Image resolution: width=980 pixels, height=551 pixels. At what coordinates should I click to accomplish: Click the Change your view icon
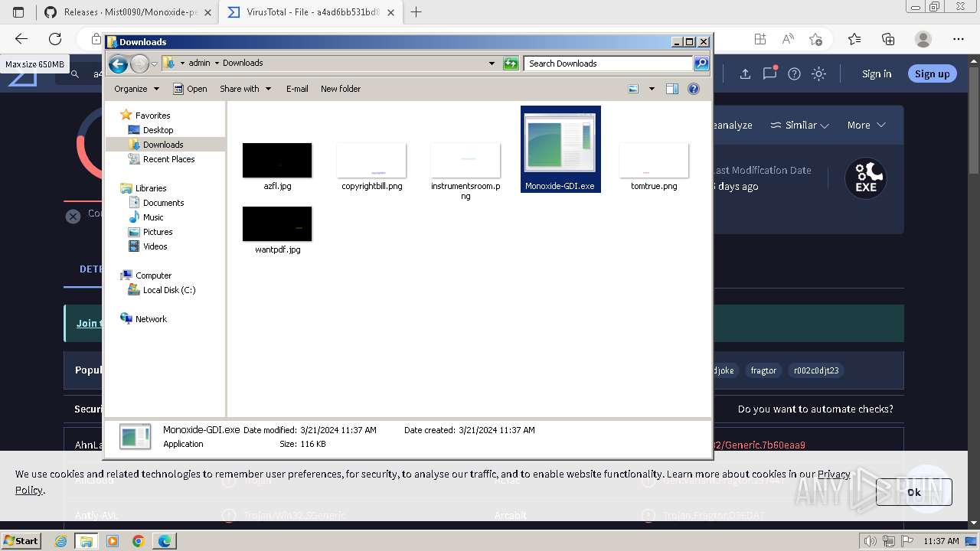coord(633,89)
